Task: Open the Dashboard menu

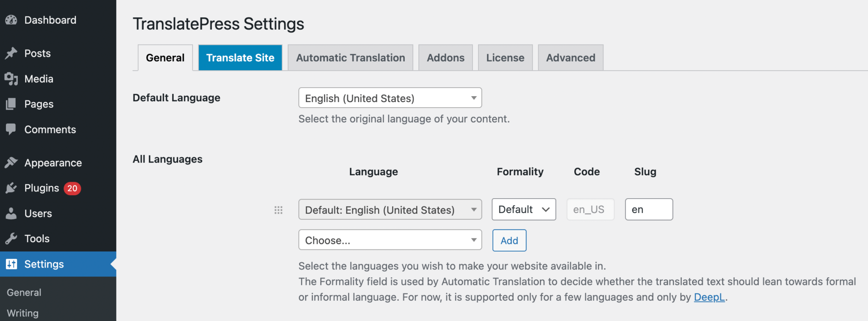Action: 50,20
